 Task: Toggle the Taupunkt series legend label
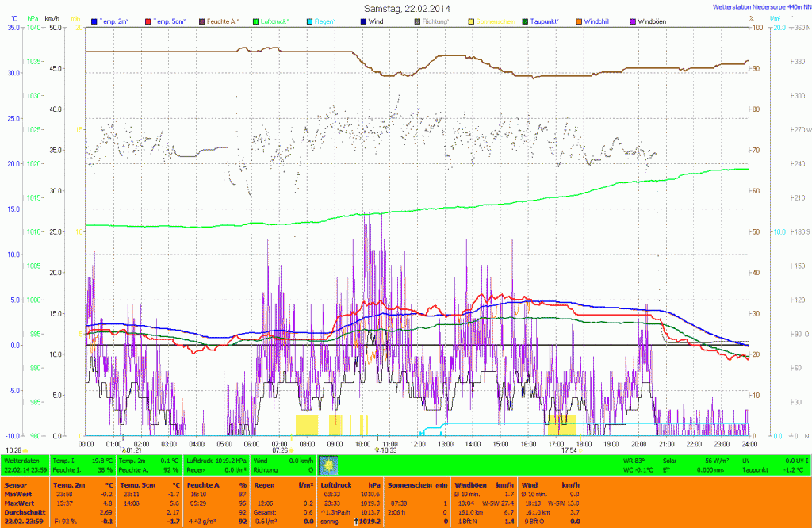click(547, 21)
